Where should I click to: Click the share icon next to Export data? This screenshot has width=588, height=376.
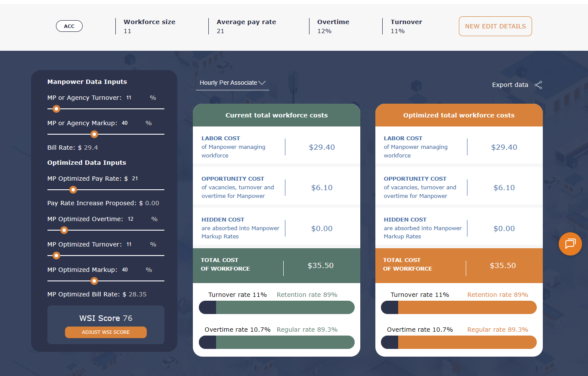[x=538, y=85]
